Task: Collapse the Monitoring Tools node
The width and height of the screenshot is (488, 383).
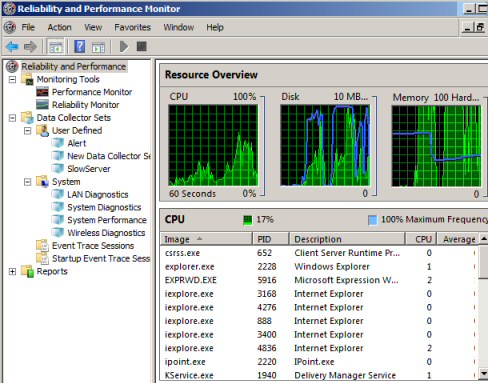Action: click(x=12, y=79)
